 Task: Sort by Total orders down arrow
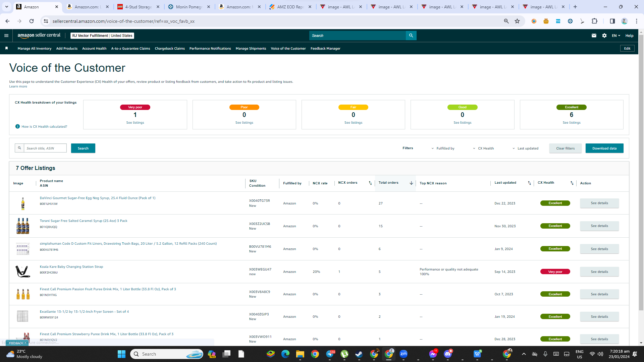411,183
